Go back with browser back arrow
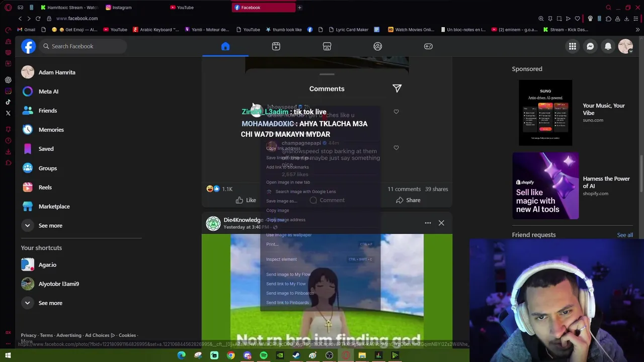Viewport: 644px width, 362px height. coord(20,19)
